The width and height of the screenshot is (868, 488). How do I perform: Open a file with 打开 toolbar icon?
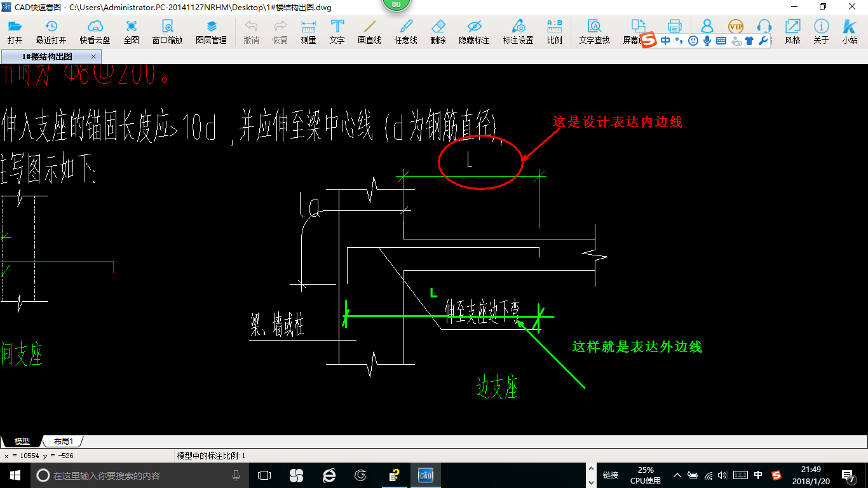click(15, 32)
